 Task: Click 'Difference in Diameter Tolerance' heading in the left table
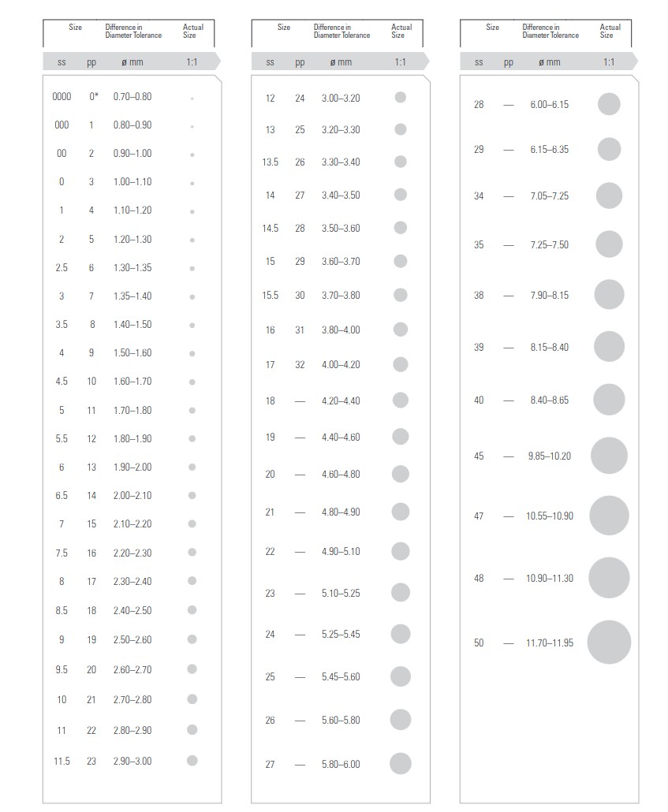click(x=133, y=31)
